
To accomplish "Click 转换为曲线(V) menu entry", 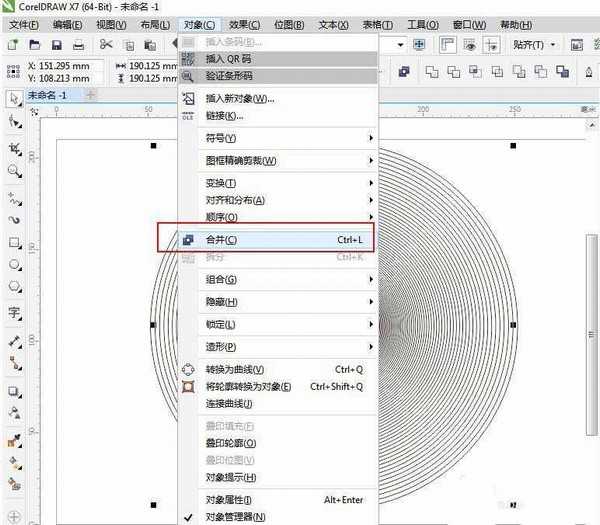I will (x=240, y=370).
